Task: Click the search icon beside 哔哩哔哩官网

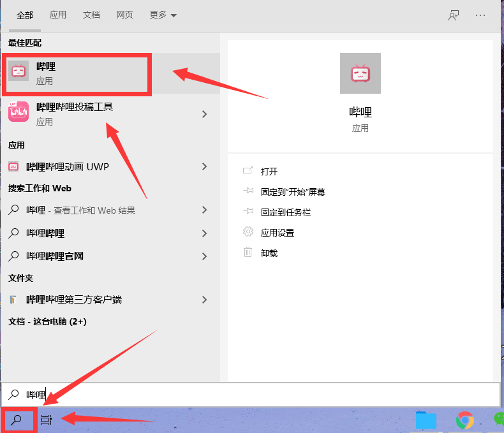Action: 13,256
